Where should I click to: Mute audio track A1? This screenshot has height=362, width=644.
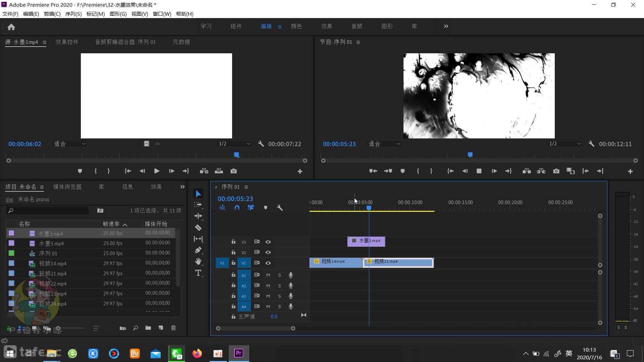[x=268, y=275]
